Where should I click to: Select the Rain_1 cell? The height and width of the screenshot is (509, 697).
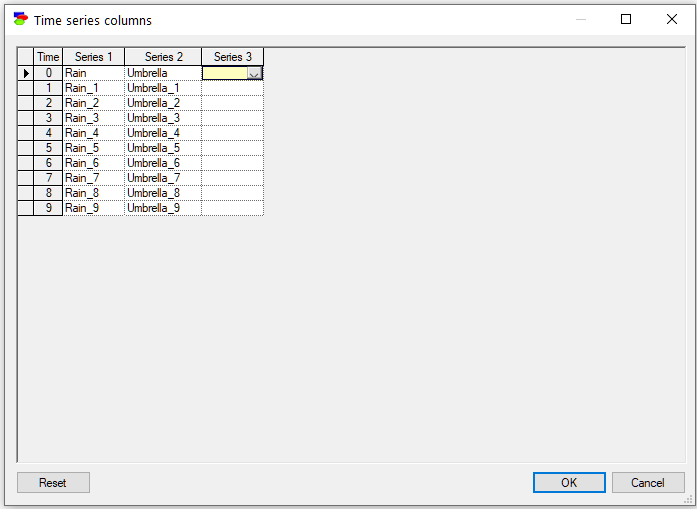coord(94,88)
